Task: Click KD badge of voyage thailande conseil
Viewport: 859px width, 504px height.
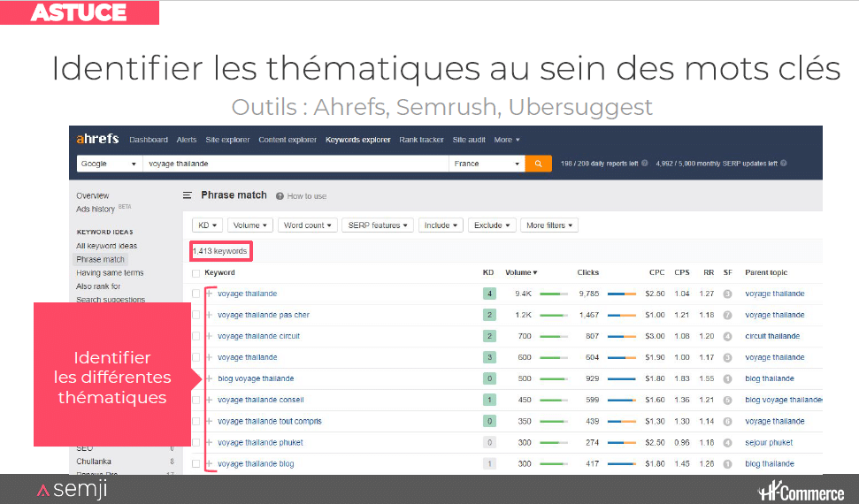Action: (489, 400)
